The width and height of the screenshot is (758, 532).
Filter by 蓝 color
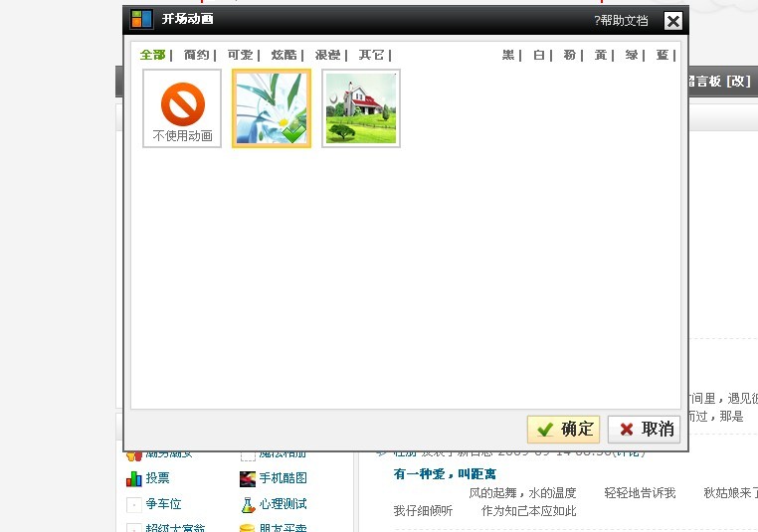[x=663, y=55]
